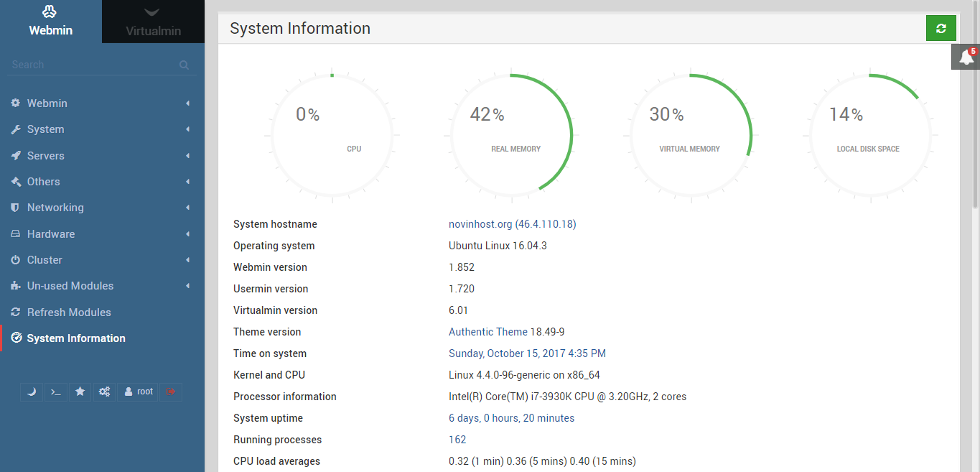Viewport: 980px width, 472px height.
Task: Open the Running processes count link
Action: pyautogui.click(x=457, y=440)
